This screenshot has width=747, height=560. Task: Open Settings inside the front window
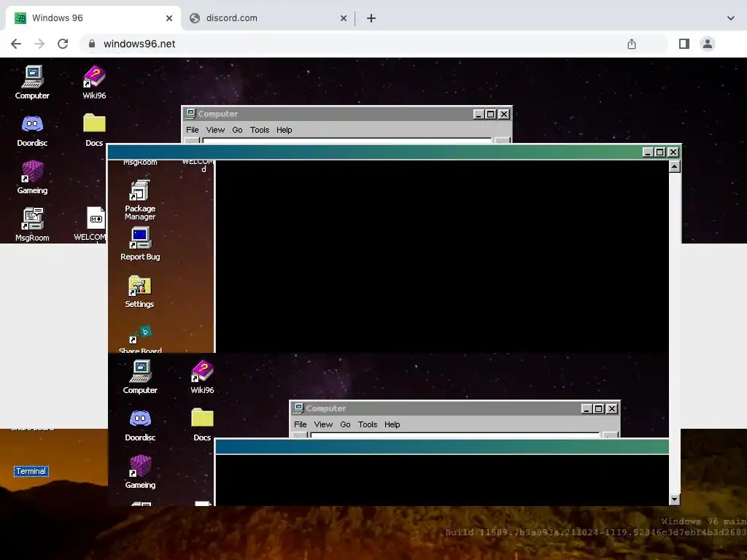coord(139,291)
